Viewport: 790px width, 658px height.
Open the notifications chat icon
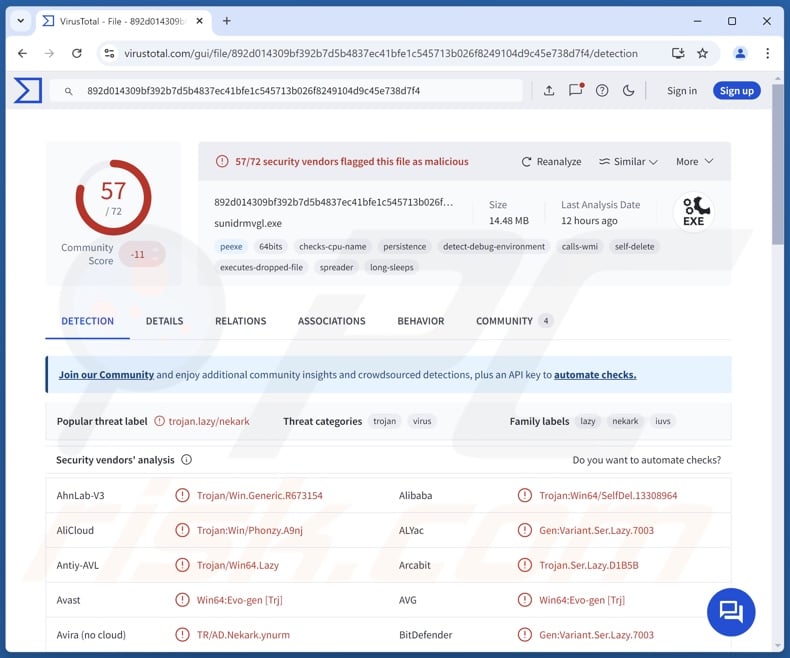coord(576,90)
